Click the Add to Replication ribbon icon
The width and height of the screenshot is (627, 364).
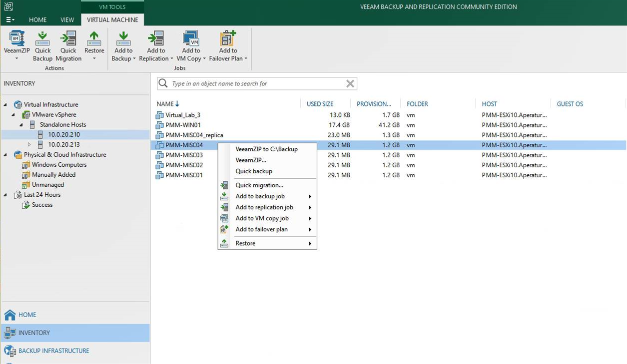[156, 38]
